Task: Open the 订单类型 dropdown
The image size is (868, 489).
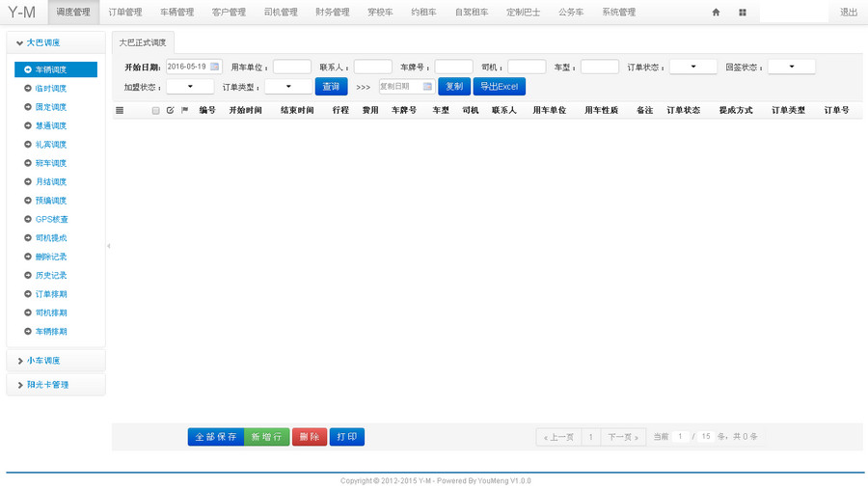Action: coord(288,87)
